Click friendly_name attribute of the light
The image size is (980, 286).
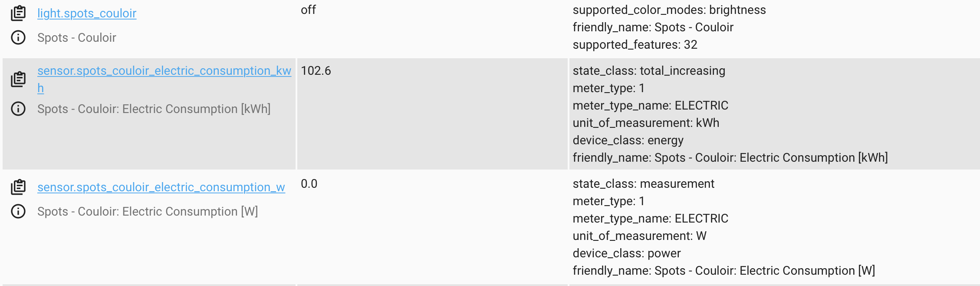point(653,27)
